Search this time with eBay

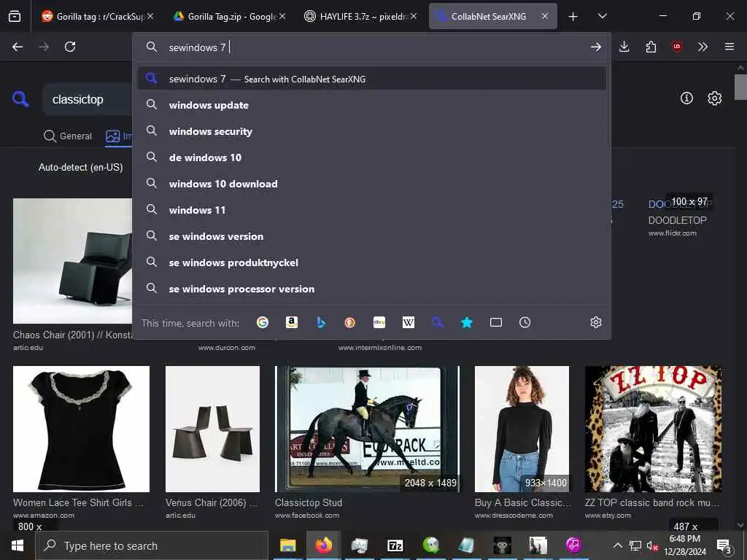point(379,322)
